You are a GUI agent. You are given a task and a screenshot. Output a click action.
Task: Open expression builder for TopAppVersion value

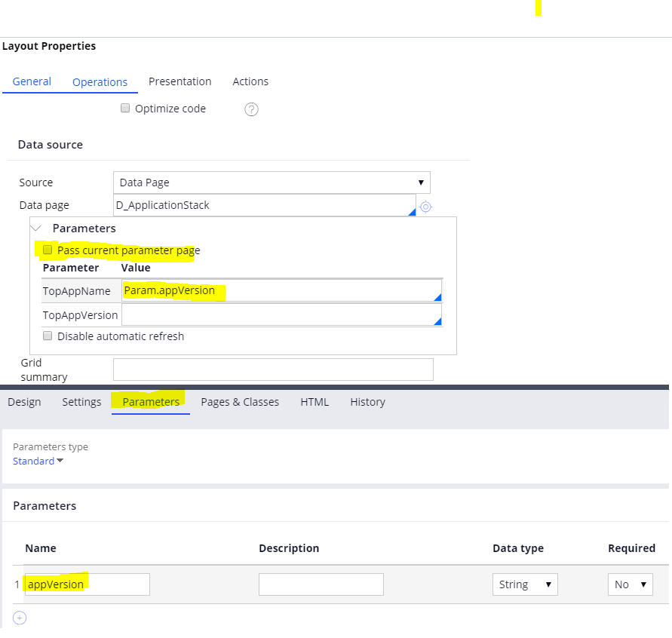tap(437, 320)
